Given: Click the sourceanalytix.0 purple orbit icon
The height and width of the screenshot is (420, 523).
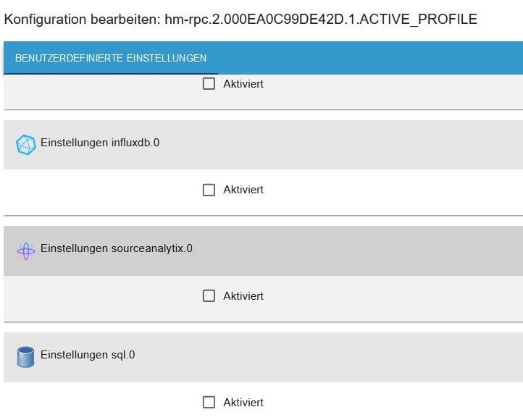Looking at the screenshot, I should [25, 251].
